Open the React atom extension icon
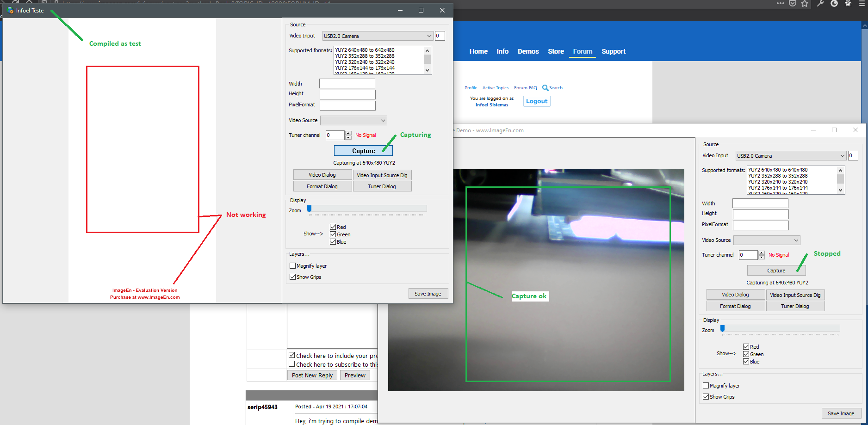This screenshot has height=425, width=868. [848, 3]
